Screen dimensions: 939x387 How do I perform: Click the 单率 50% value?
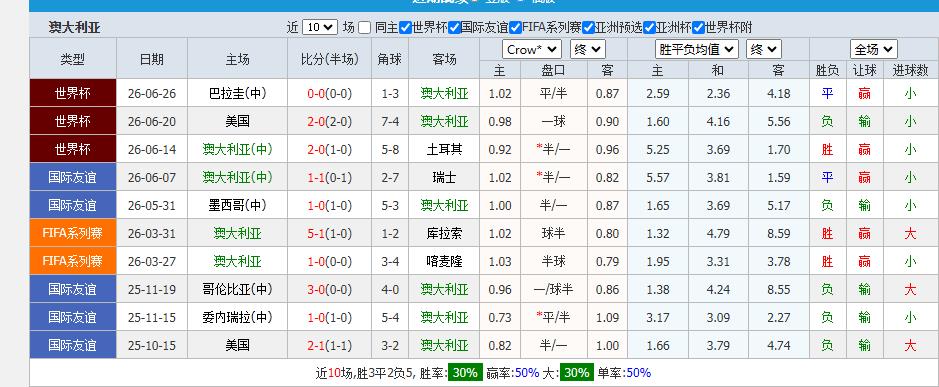tap(638, 373)
